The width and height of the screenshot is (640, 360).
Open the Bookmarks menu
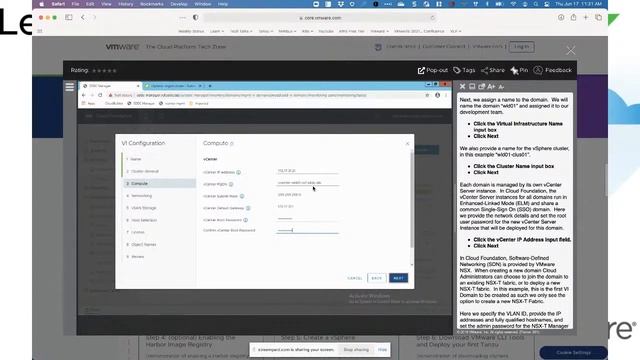click(x=151, y=4)
